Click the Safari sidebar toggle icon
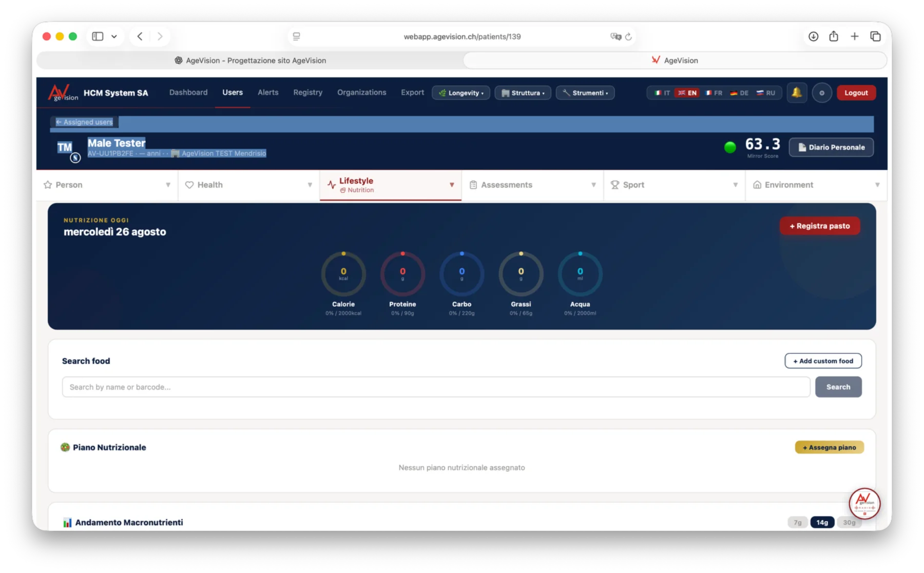This screenshot has height=573, width=924. pyautogui.click(x=98, y=36)
